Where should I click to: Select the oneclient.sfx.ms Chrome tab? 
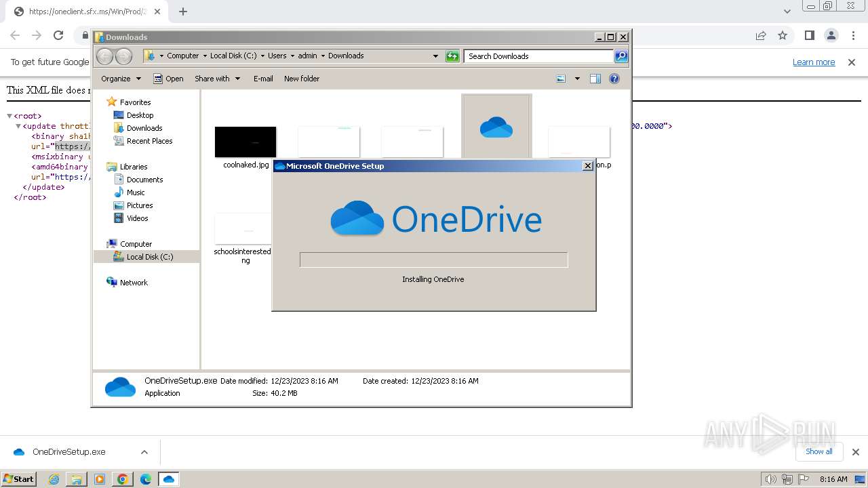pyautogui.click(x=88, y=12)
